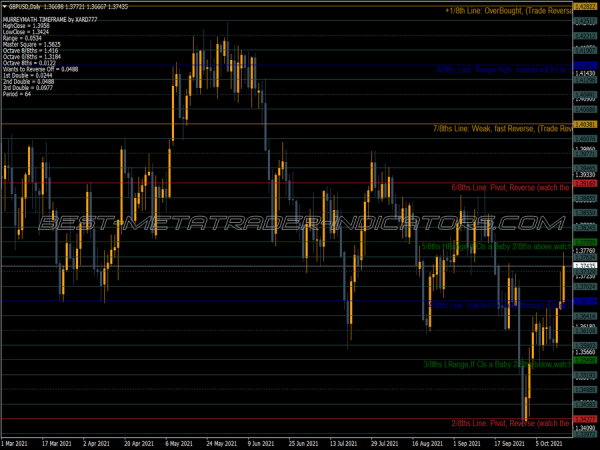Click the 1.34277 red price tag
This screenshot has height=450, width=600.
[585, 419]
